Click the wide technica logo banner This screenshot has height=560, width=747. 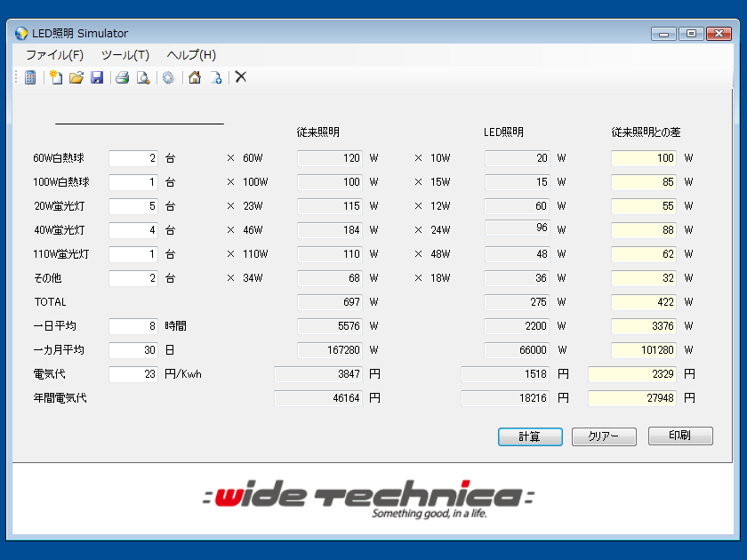point(369,499)
